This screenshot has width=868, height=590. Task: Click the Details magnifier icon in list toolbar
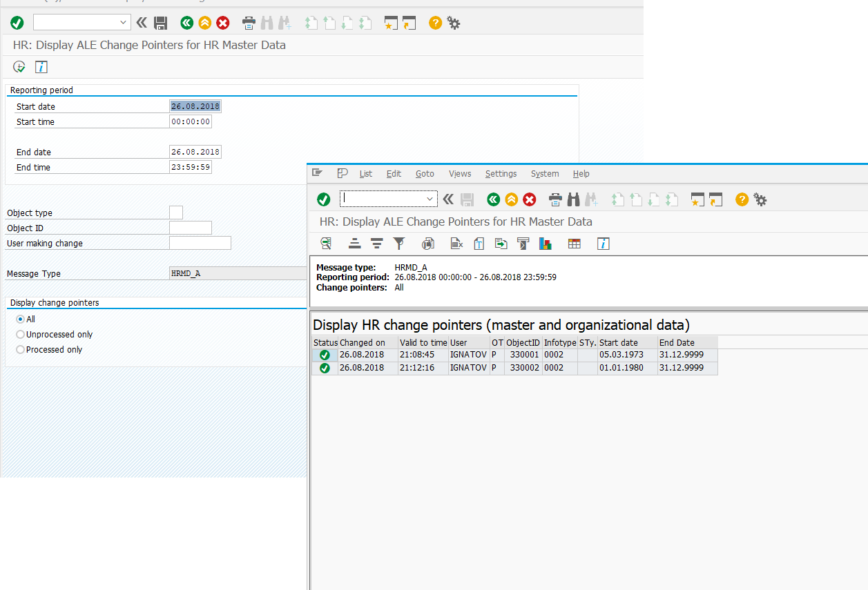click(x=326, y=244)
